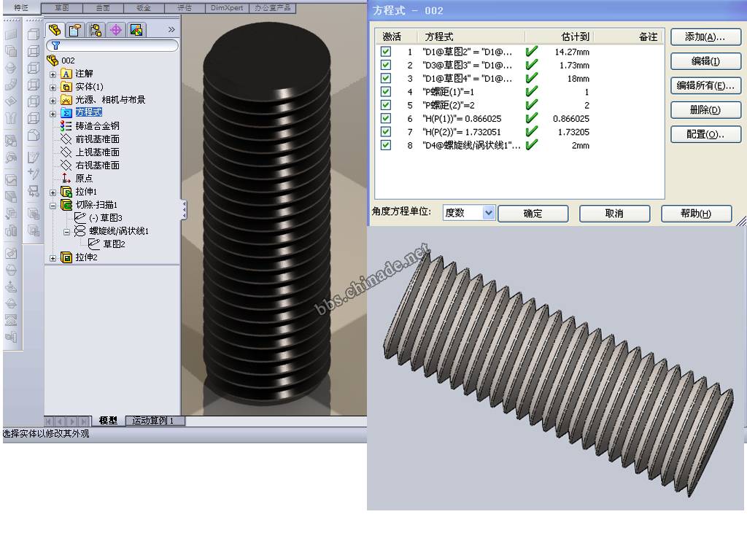Show more manager tabs via » chevron
747x560 pixels.
tap(171, 29)
